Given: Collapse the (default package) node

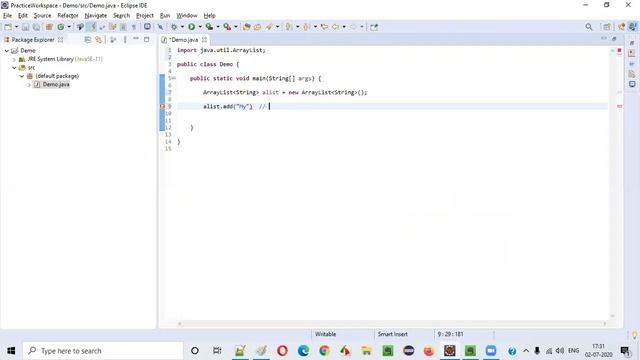Looking at the screenshot, I should [22, 76].
